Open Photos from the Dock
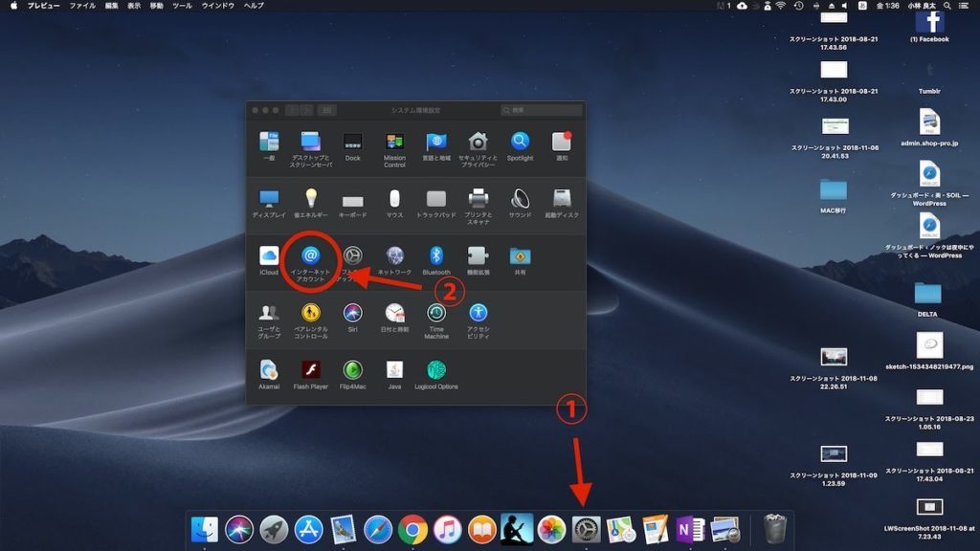Screen dimensions: 980x551 pyautogui.click(x=551, y=530)
